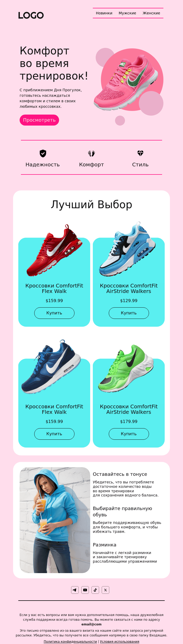The width and height of the screenshot is (183, 644).
Task: Click the Telegram social icon
Action: [75, 590]
